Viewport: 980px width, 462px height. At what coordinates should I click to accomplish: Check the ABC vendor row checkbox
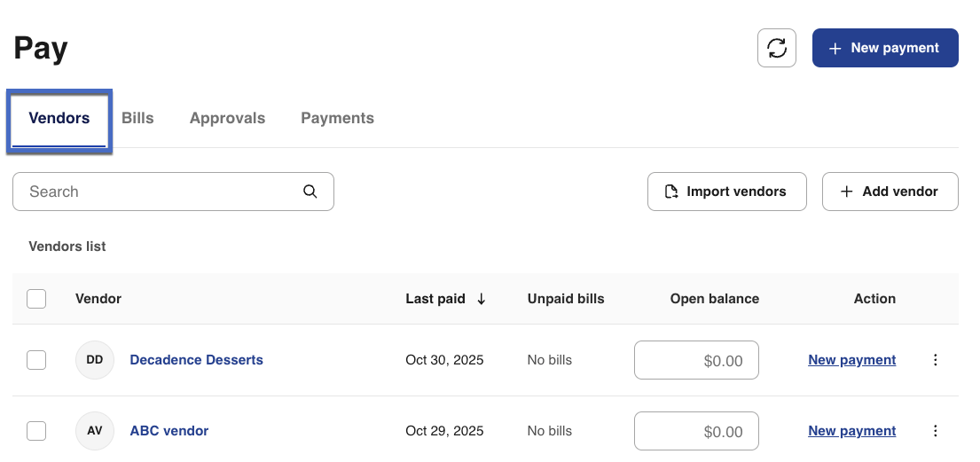tap(36, 431)
